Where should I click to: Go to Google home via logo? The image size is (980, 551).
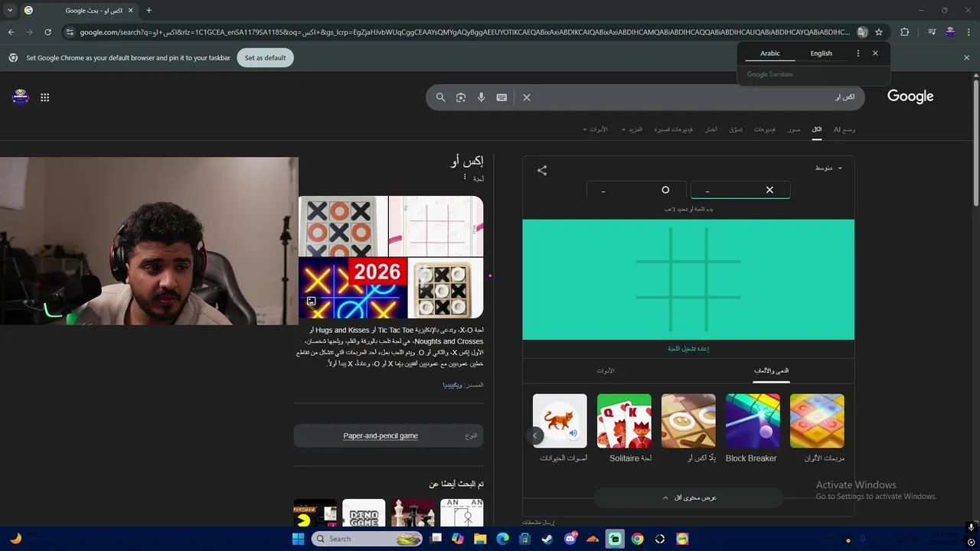910,96
